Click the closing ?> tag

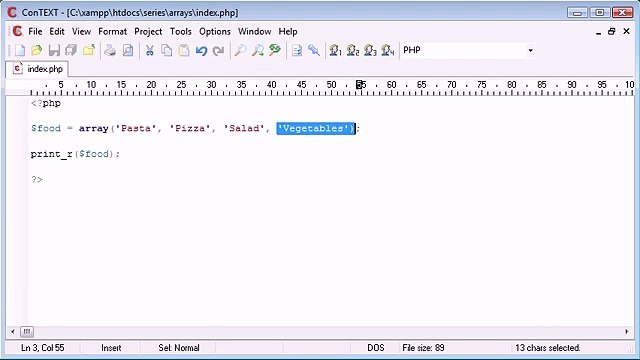point(37,180)
